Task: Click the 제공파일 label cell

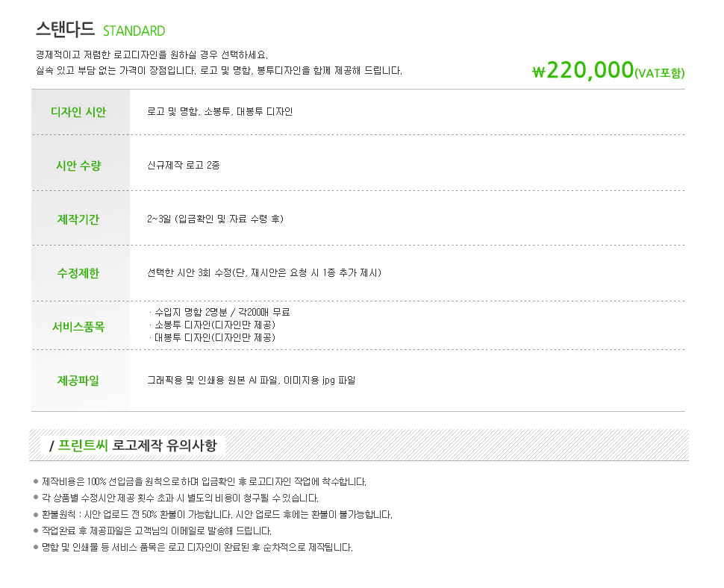Action: click(81, 381)
